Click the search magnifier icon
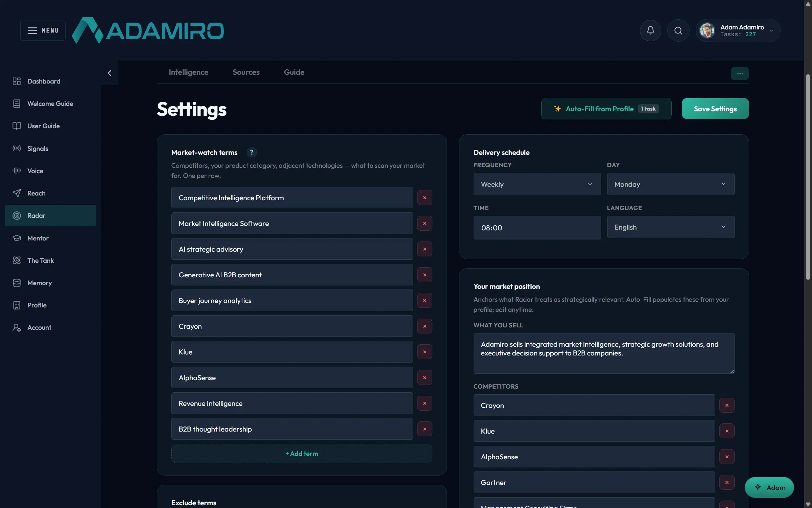 (x=678, y=30)
